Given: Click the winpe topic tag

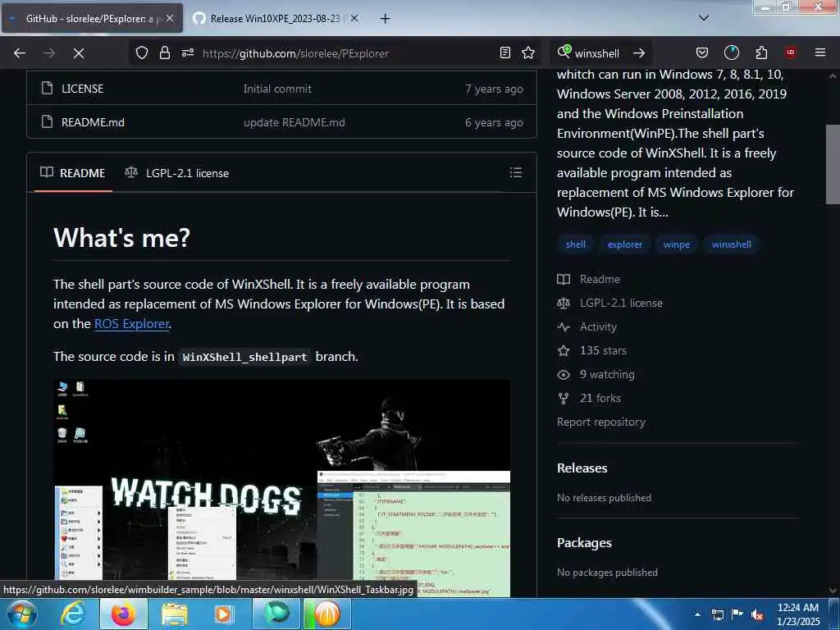Looking at the screenshot, I should 677,244.
